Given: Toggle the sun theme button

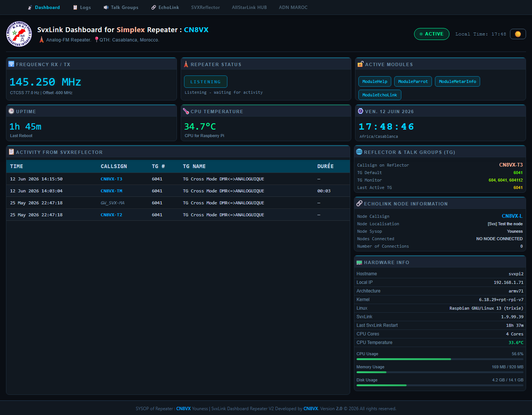Looking at the screenshot, I should click(518, 34).
